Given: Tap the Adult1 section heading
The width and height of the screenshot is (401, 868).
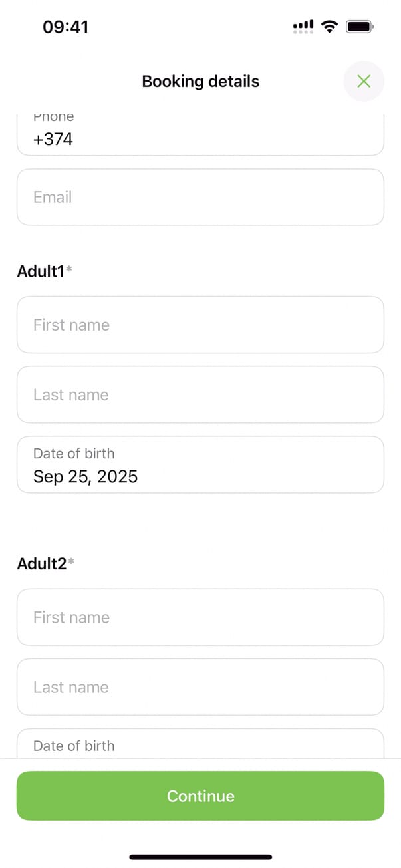Looking at the screenshot, I should click(x=41, y=271).
